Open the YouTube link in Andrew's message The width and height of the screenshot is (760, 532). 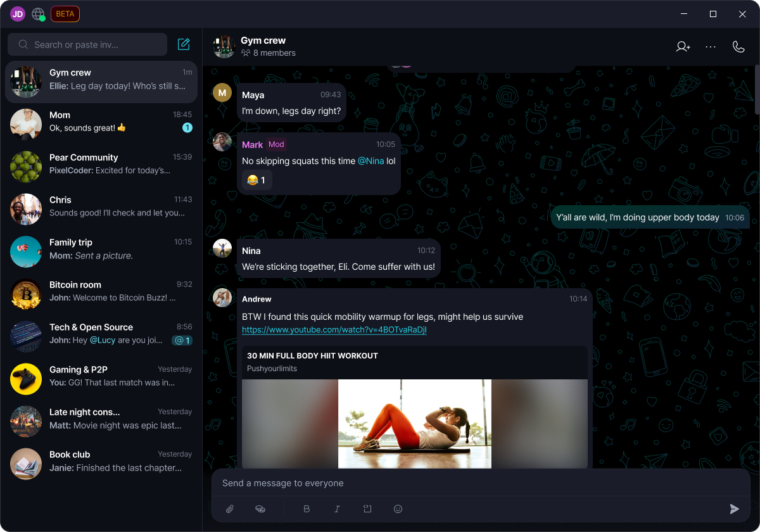(x=334, y=330)
